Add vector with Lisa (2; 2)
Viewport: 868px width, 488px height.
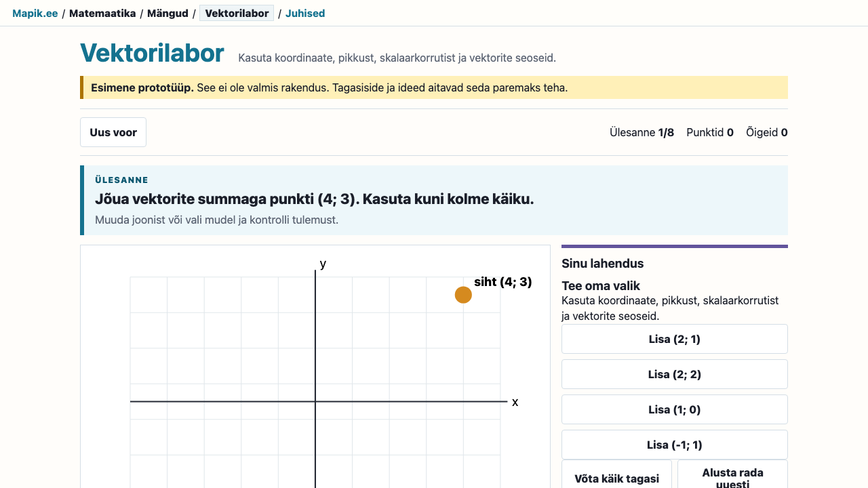[675, 374]
